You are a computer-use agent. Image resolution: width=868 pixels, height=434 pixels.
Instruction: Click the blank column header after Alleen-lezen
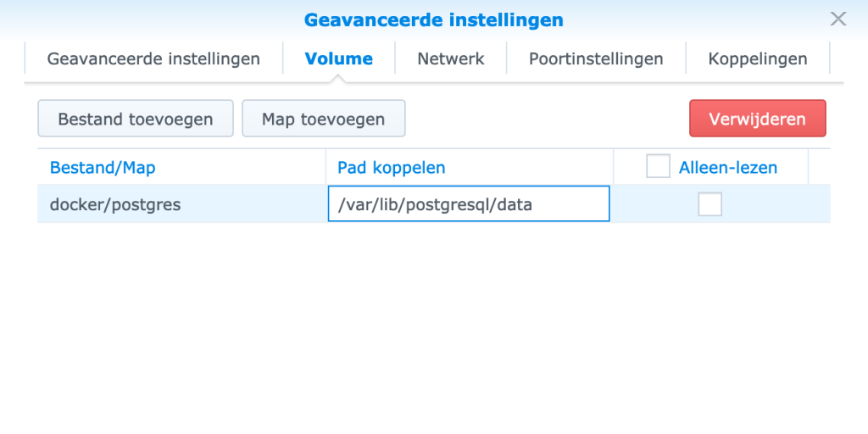(x=820, y=167)
